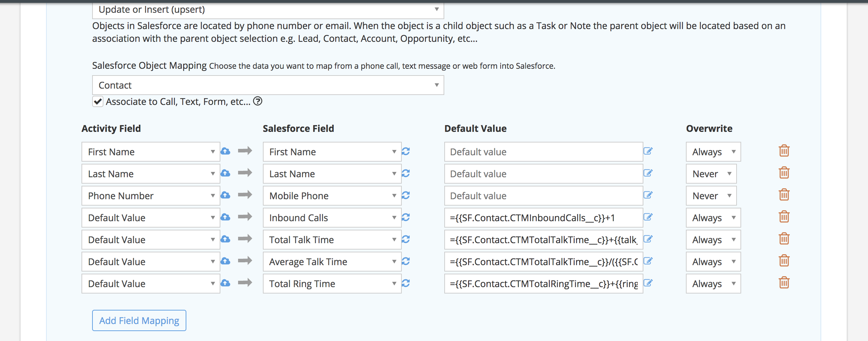Open the Phone Number activity field dropdown
The width and height of the screenshot is (868, 341).
pos(151,196)
